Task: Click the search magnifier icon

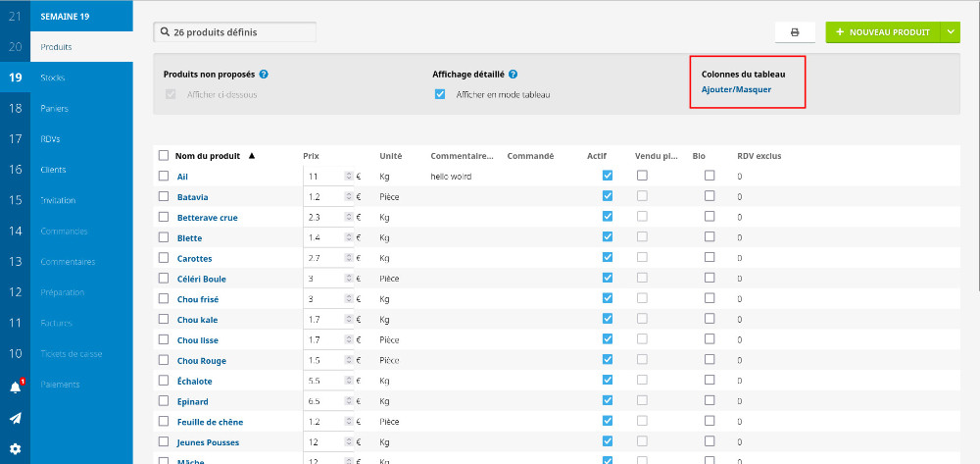Action: coord(164,32)
